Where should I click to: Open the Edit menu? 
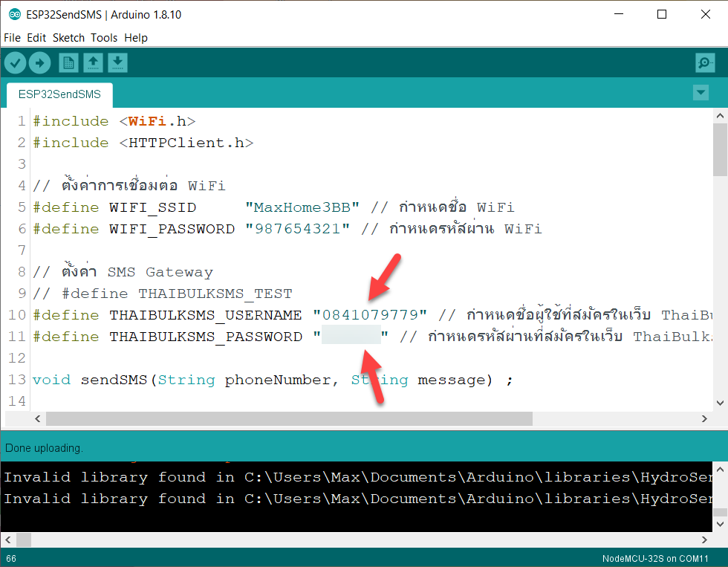point(36,38)
